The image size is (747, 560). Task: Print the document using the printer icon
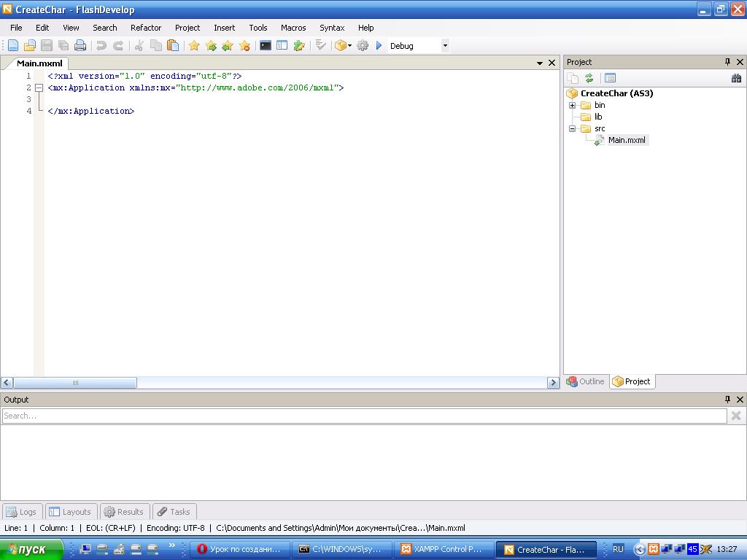coord(80,46)
